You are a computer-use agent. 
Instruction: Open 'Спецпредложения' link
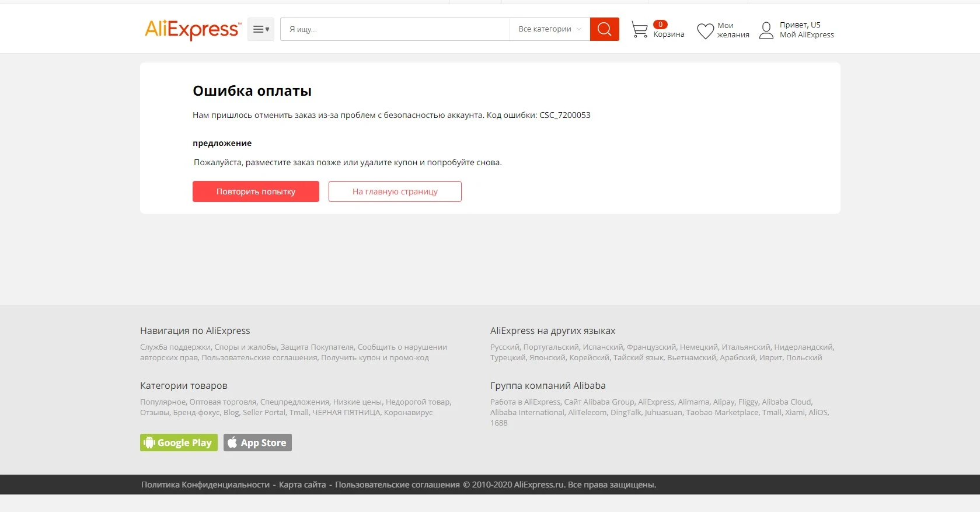[295, 402]
